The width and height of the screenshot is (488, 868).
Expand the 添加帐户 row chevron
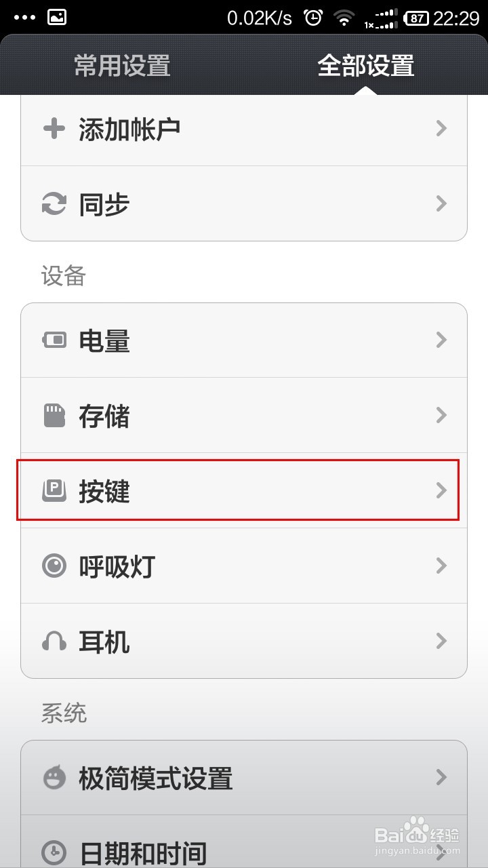pos(442,128)
